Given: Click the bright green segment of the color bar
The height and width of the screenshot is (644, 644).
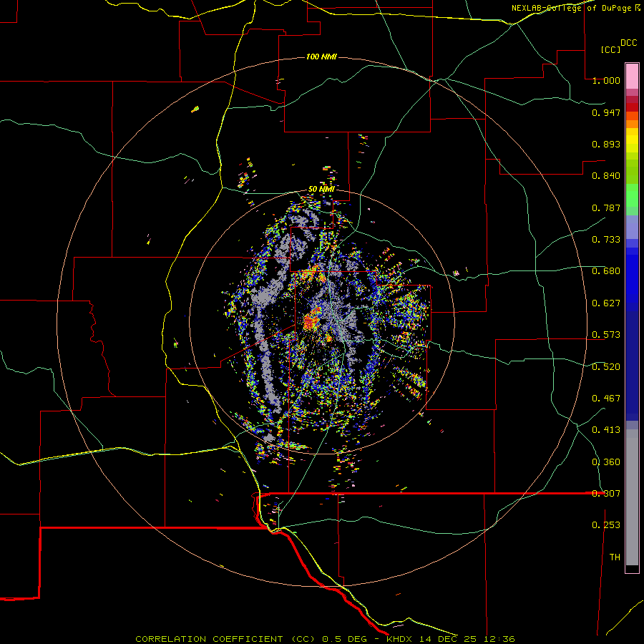Looking at the screenshot, I should point(632,195).
